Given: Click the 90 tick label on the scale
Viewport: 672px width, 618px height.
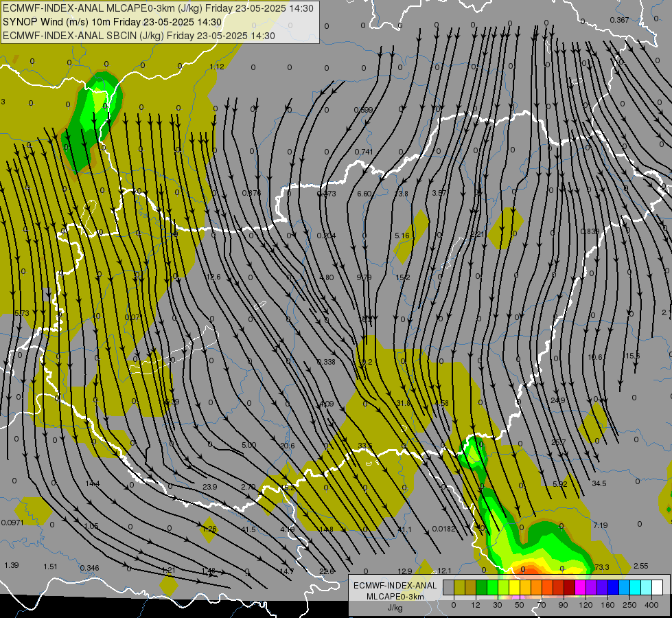Looking at the screenshot, I should click(563, 605).
